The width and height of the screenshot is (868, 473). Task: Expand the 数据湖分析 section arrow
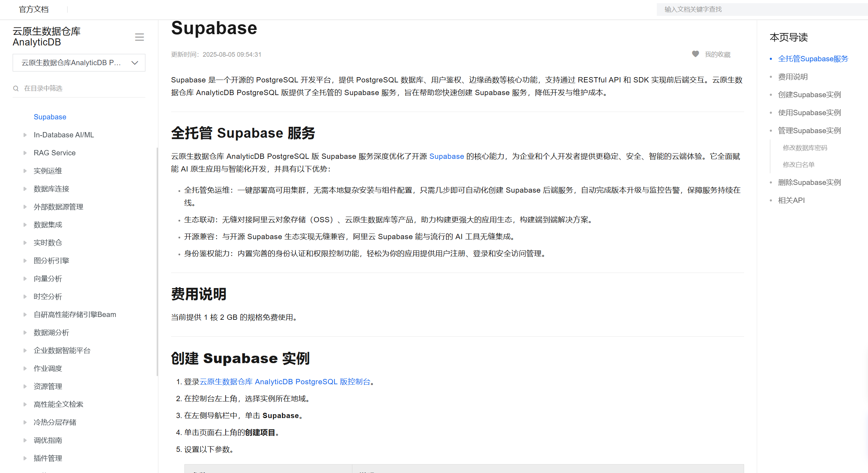coord(25,332)
